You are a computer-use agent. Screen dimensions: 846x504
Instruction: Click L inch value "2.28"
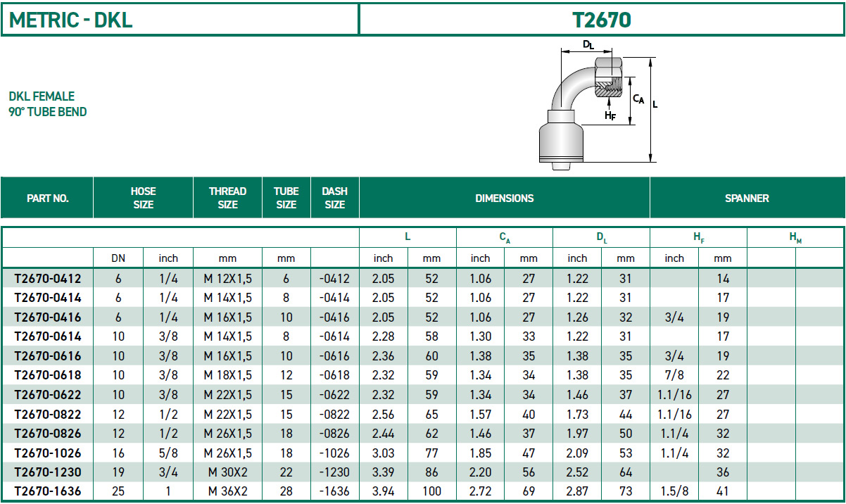tap(384, 336)
